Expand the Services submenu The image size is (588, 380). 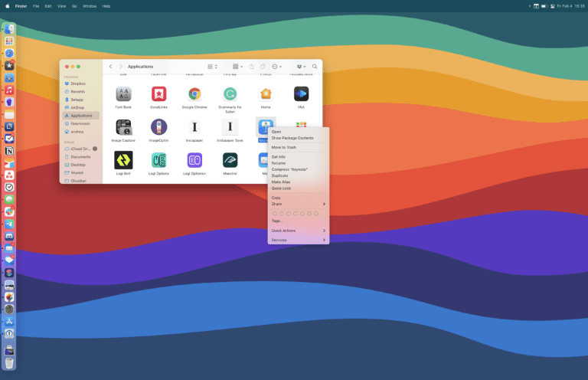pyautogui.click(x=298, y=240)
